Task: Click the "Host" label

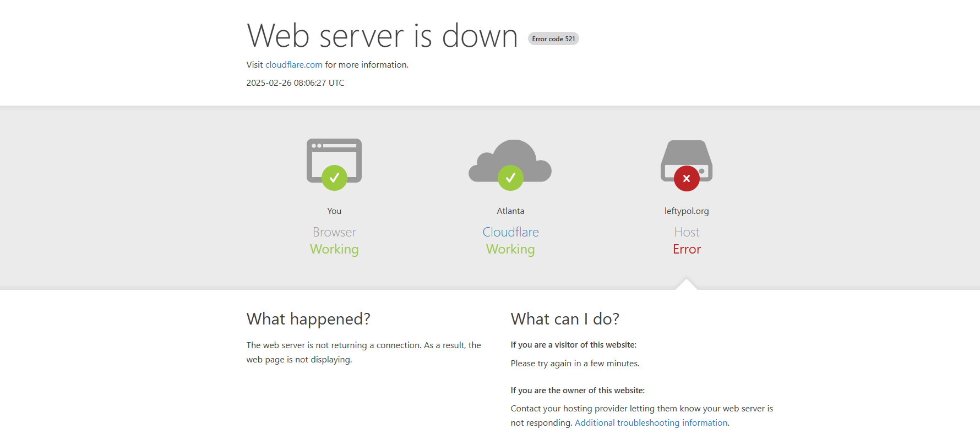Action: (687, 232)
